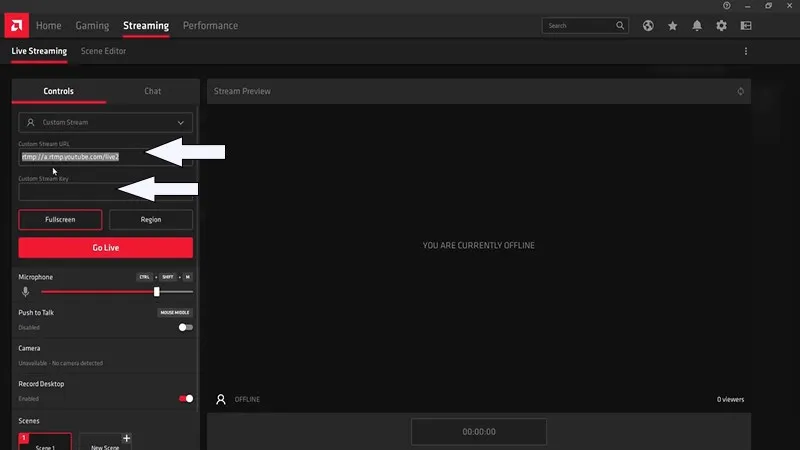Viewport: 800px width, 450px height.
Task: Open notifications bell icon
Action: pos(697,26)
